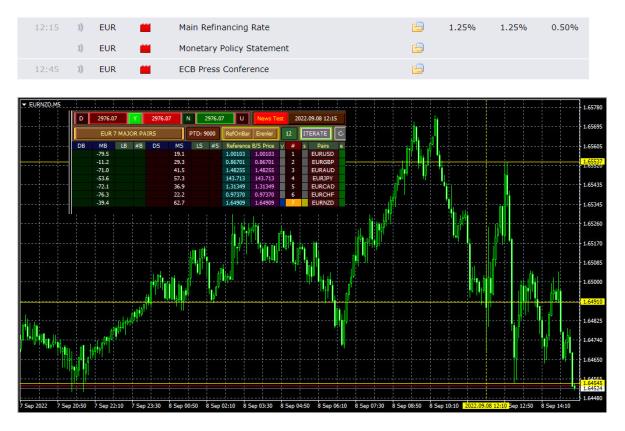This screenshot has width=625, height=431.
Task: Toggle the U button in the panel
Action: point(242,118)
